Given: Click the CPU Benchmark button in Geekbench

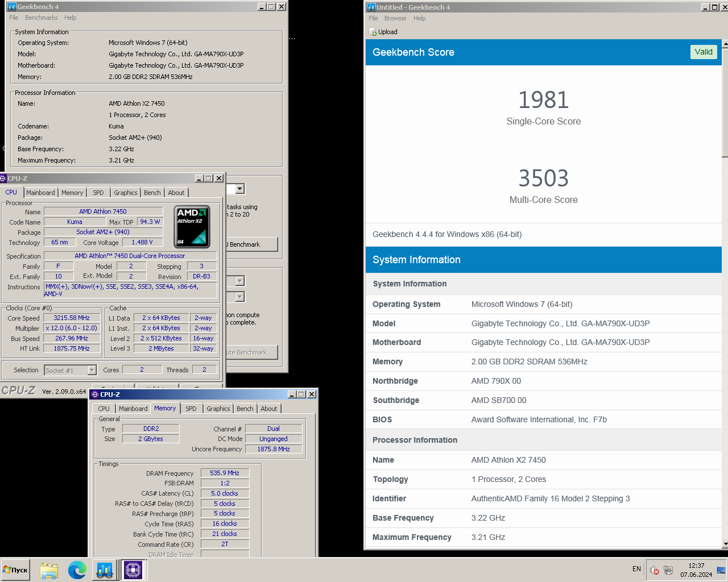Looking at the screenshot, I should [252, 244].
